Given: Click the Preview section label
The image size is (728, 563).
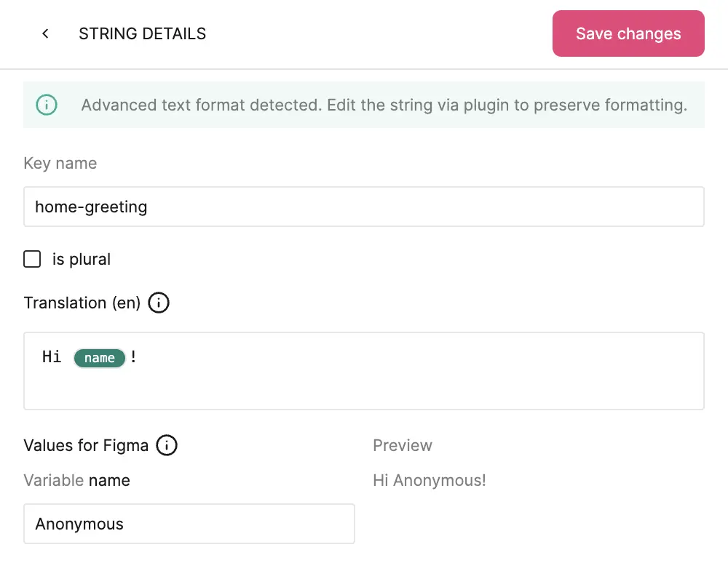Looking at the screenshot, I should 403,445.
